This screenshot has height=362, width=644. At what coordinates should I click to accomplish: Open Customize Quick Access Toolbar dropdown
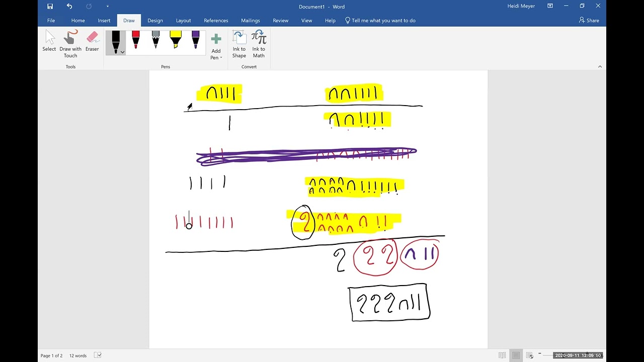(107, 7)
